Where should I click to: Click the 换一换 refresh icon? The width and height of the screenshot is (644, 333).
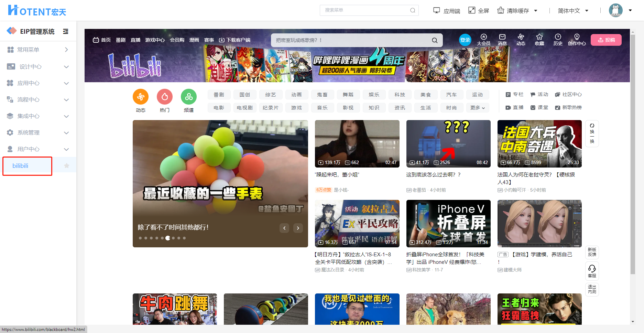592,126
